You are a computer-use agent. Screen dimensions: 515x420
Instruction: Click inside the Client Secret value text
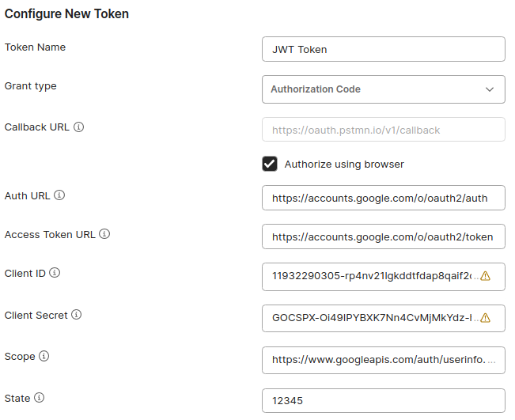(370, 318)
